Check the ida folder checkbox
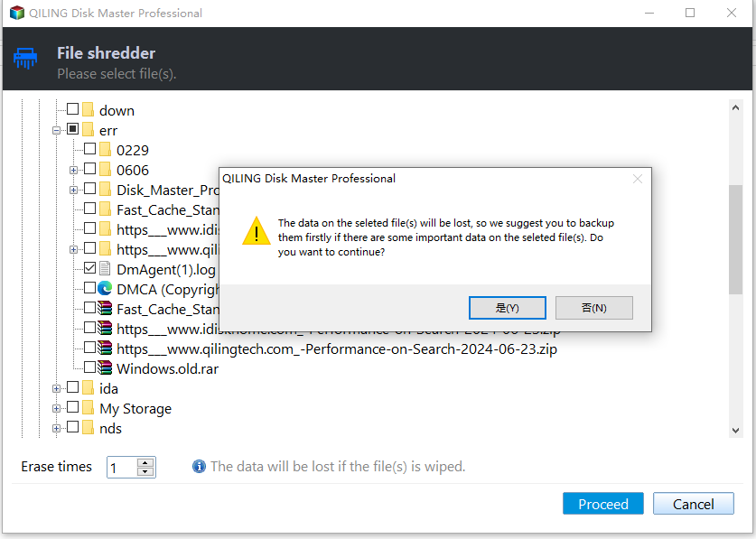756x539 pixels. coord(73,387)
